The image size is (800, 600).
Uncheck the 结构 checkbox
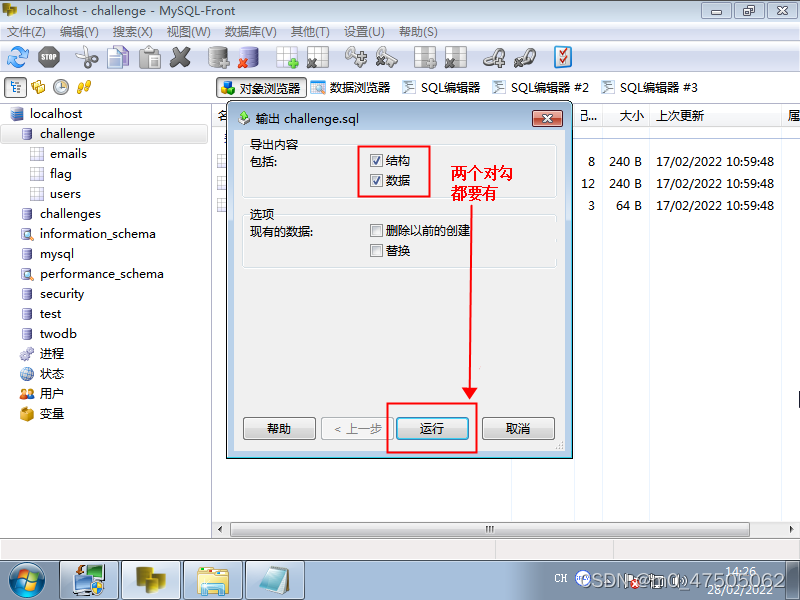(376, 161)
